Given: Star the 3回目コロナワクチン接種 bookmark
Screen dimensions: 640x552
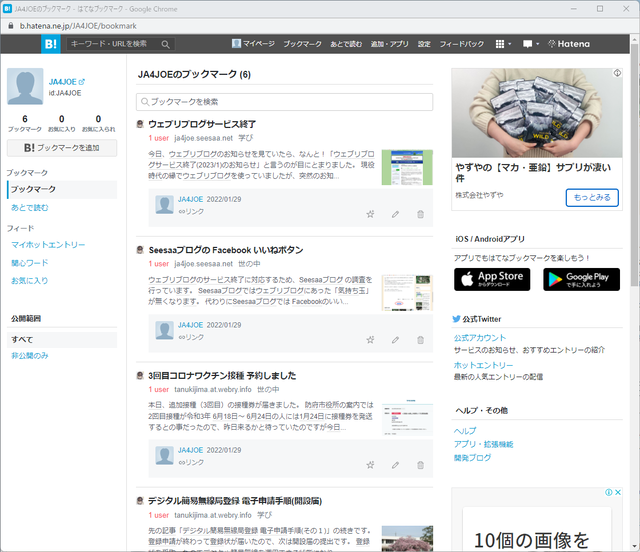Looking at the screenshot, I should [370, 465].
